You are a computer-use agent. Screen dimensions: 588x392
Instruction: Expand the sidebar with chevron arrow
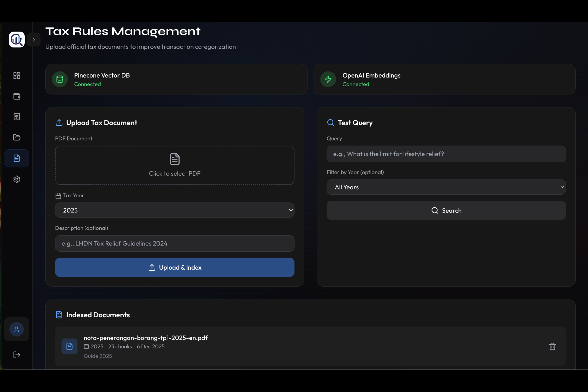34,40
